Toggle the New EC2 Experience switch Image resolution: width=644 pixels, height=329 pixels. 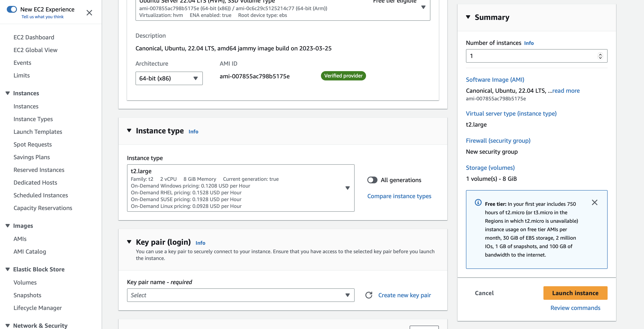click(12, 9)
